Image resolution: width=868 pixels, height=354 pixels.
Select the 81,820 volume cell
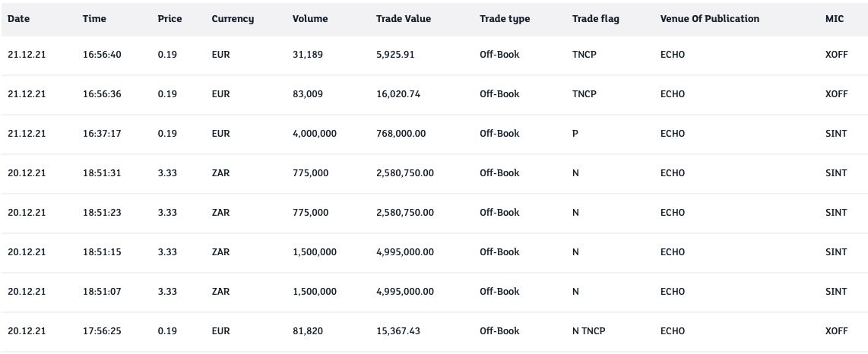point(308,331)
